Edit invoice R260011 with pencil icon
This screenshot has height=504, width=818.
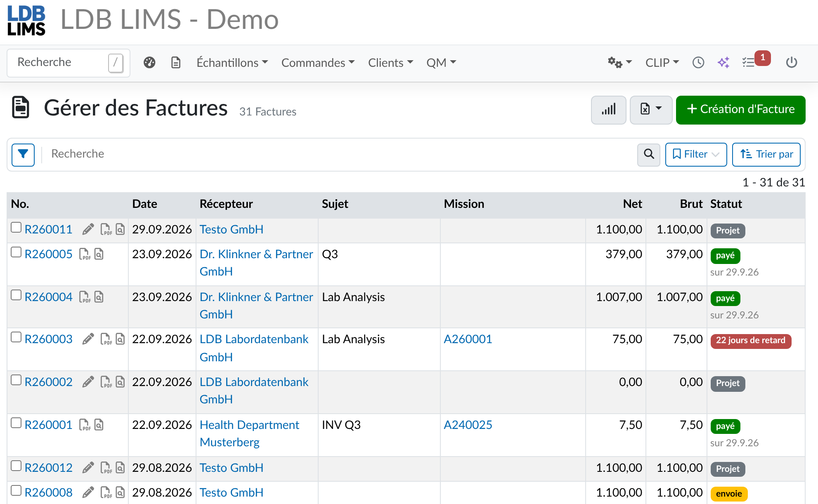coord(88,229)
